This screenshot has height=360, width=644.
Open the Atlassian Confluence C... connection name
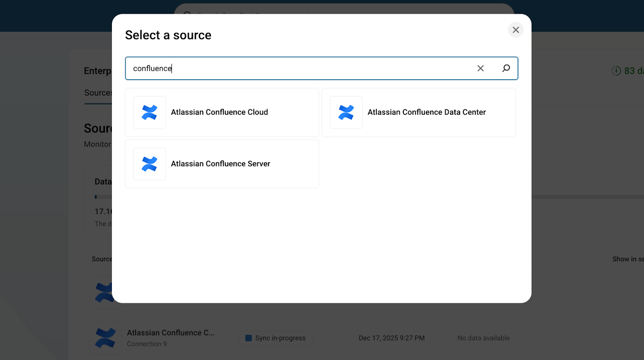(x=170, y=333)
